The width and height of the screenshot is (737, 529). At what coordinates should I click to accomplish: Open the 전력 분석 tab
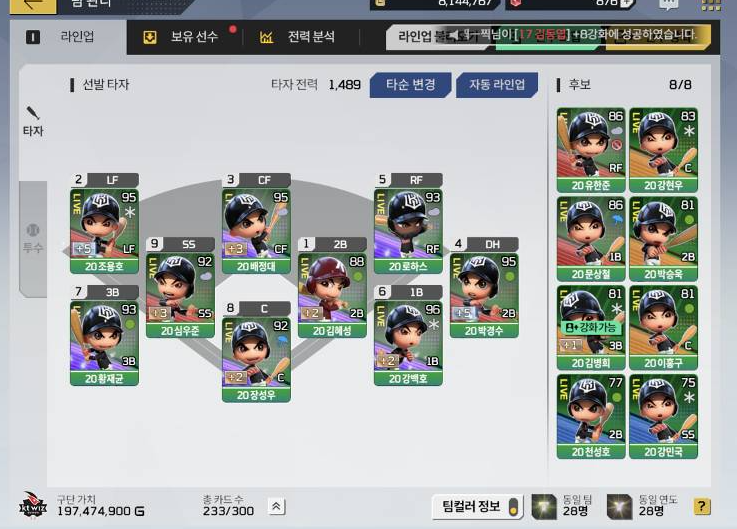tap(297, 37)
